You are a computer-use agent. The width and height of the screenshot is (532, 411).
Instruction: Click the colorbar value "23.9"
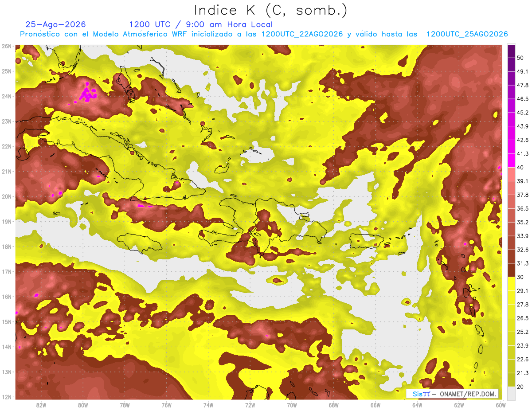point(522,346)
